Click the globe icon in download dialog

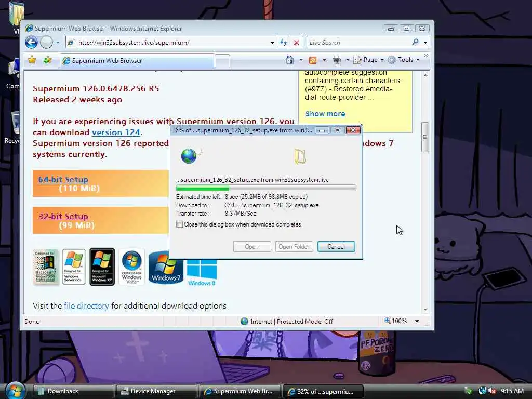190,156
